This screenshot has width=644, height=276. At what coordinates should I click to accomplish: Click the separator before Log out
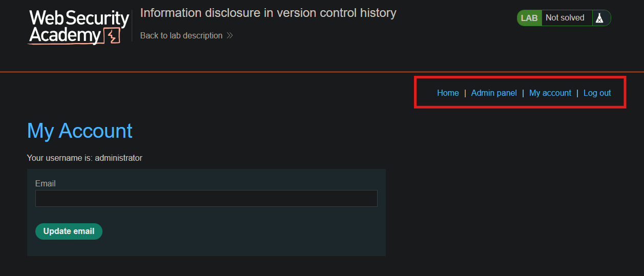coord(577,93)
